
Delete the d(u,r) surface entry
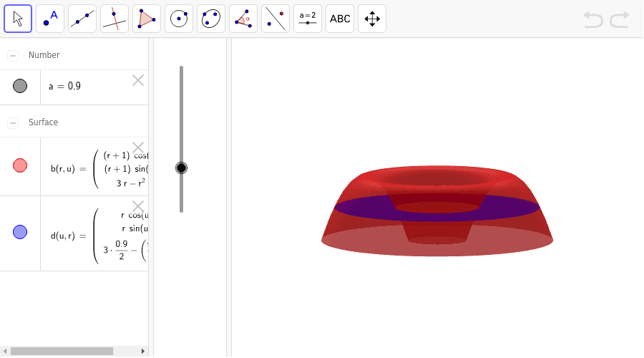(138, 206)
